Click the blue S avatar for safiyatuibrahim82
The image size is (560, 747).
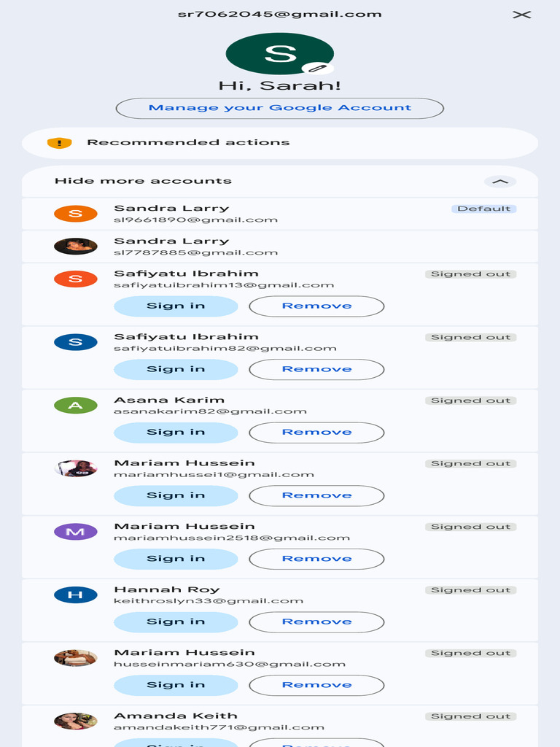point(76,342)
